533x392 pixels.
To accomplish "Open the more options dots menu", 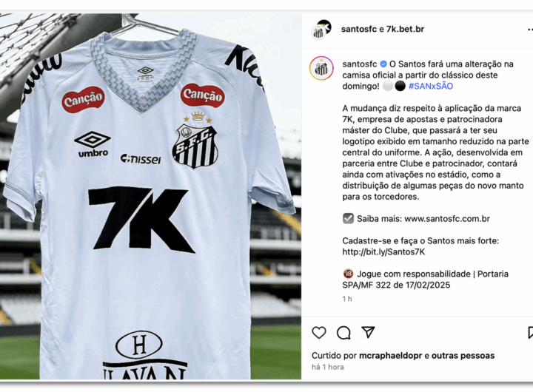I will (x=530, y=30).
